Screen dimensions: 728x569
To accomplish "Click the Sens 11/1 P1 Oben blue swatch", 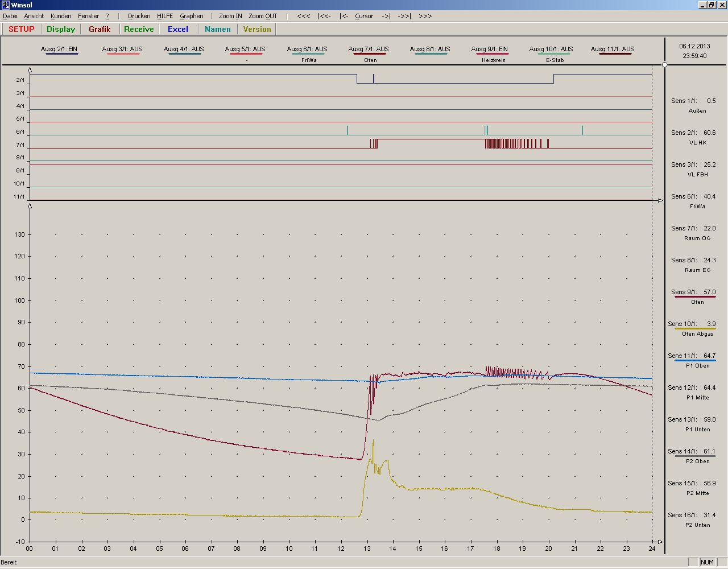I will point(694,361).
